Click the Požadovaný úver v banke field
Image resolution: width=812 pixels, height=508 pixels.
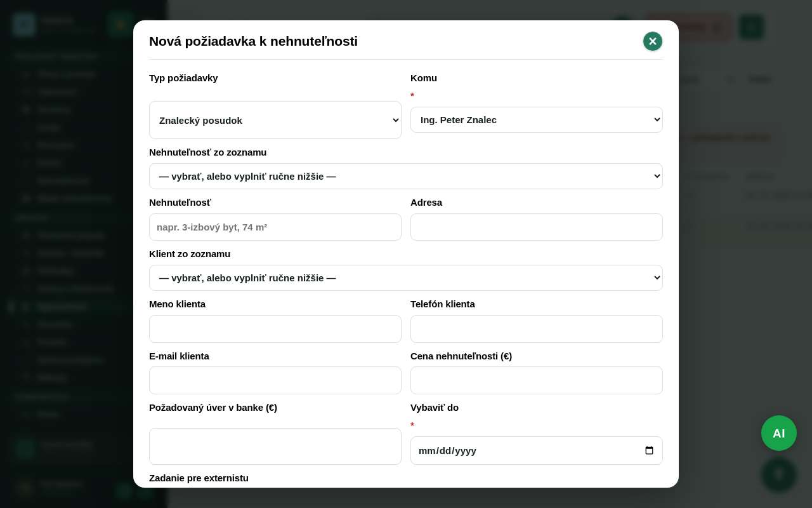click(275, 446)
